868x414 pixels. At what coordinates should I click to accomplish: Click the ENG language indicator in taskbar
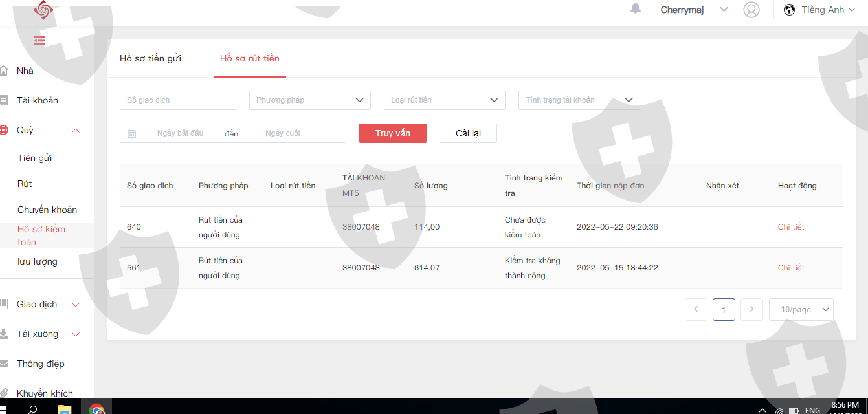click(x=812, y=410)
